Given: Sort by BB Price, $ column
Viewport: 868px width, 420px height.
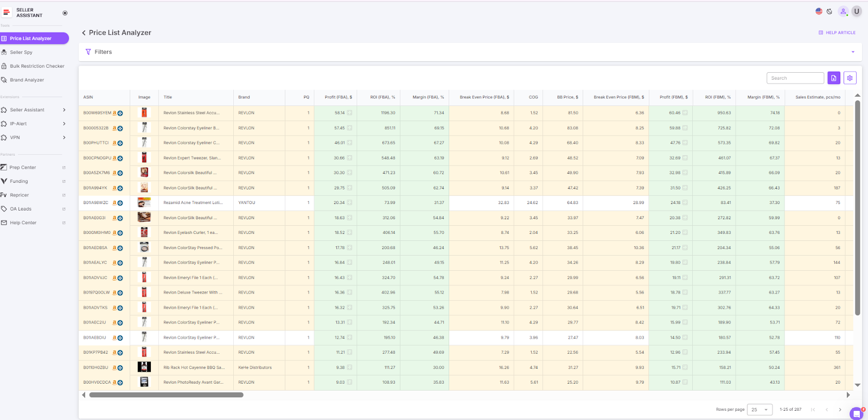Looking at the screenshot, I should point(567,97).
